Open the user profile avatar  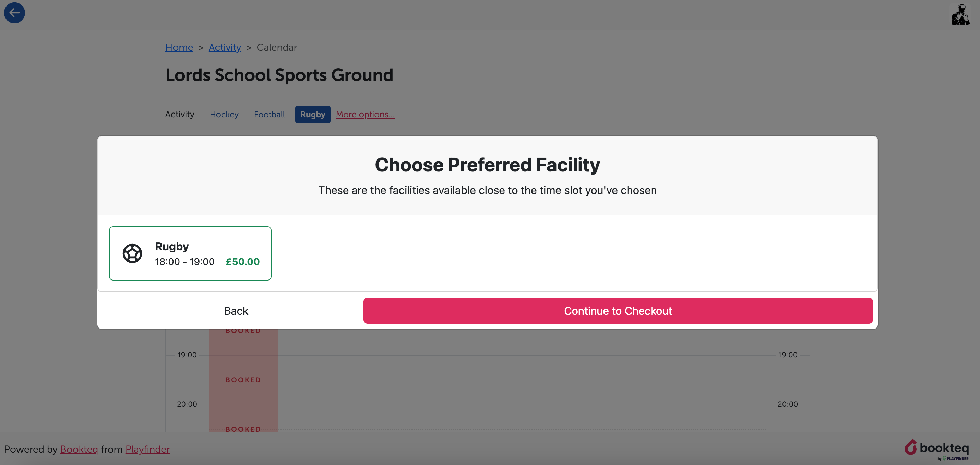960,14
